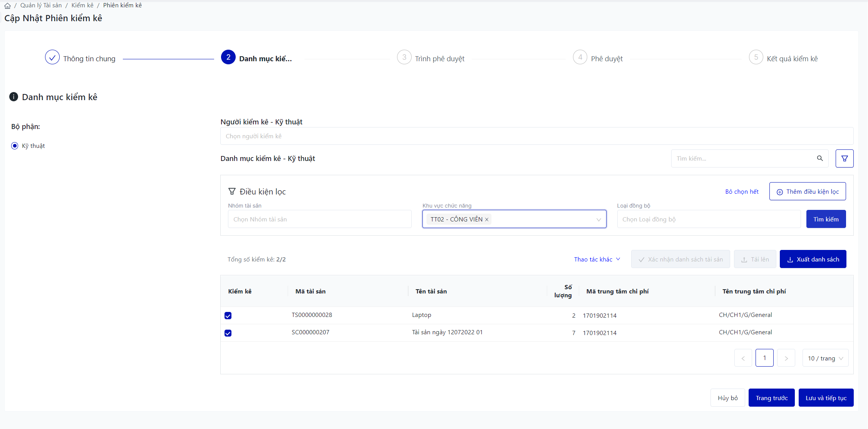
Task: Click the info icon beside Danh mục kiểm kê
Action: [13, 97]
